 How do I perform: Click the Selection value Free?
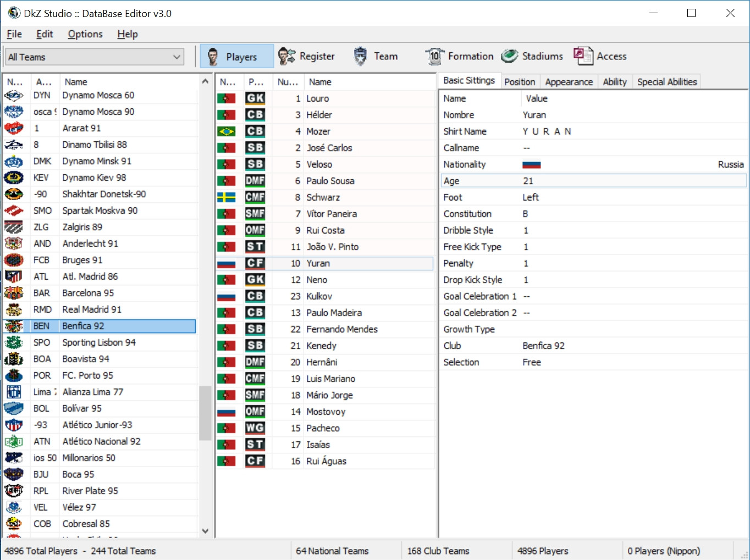(x=532, y=362)
